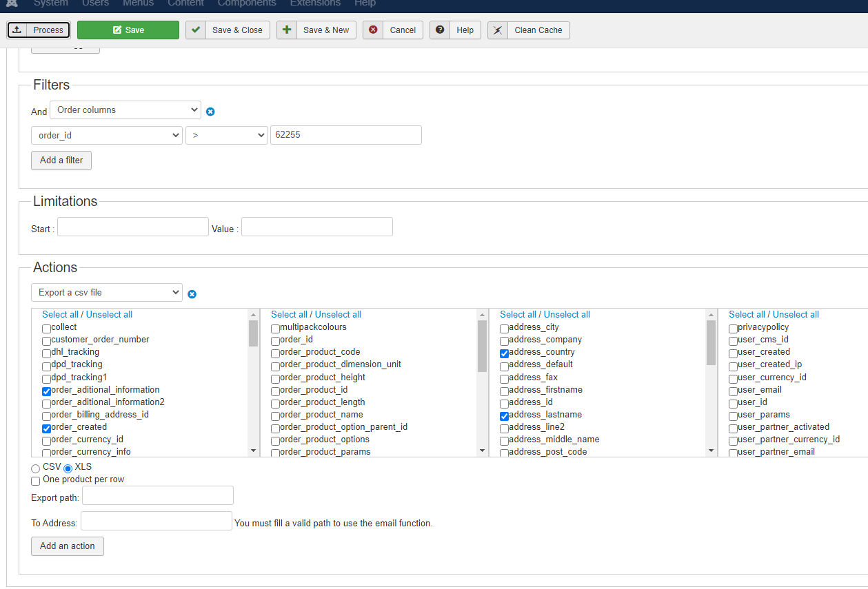This screenshot has width=868, height=589.
Task: Click Select all above privacypolicy list
Action: (x=747, y=314)
